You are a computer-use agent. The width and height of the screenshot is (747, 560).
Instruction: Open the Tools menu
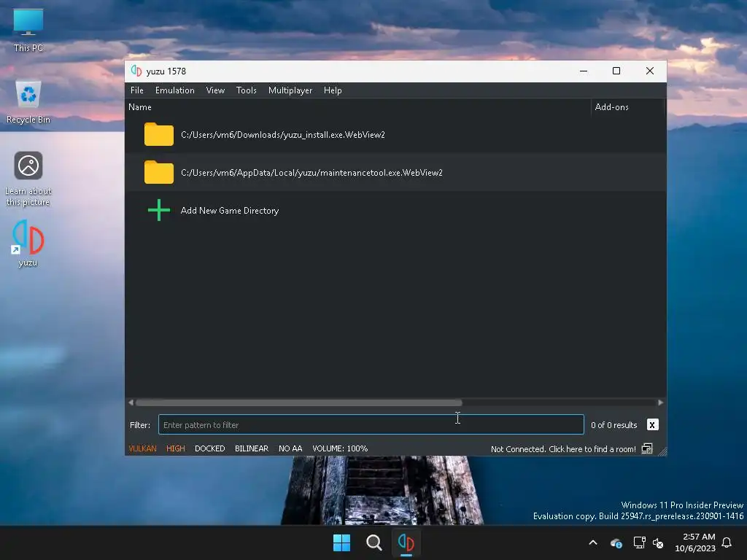(x=247, y=90)
